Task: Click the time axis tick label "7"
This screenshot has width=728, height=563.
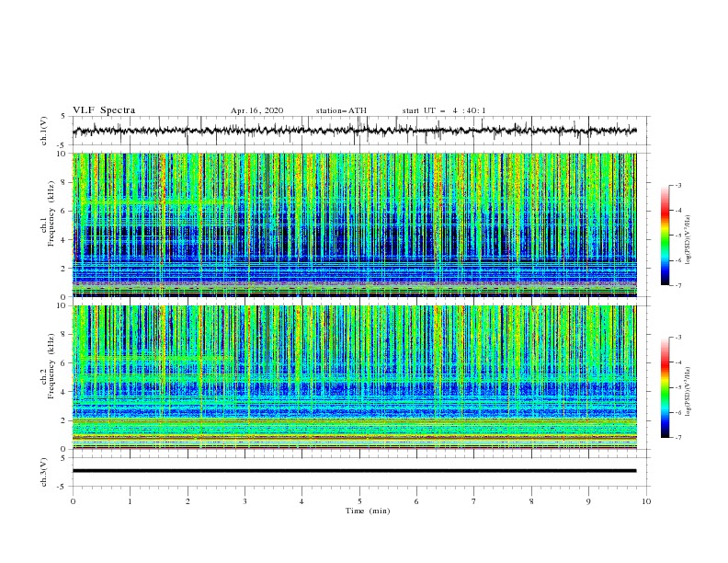Action: [x=474, y=501]
